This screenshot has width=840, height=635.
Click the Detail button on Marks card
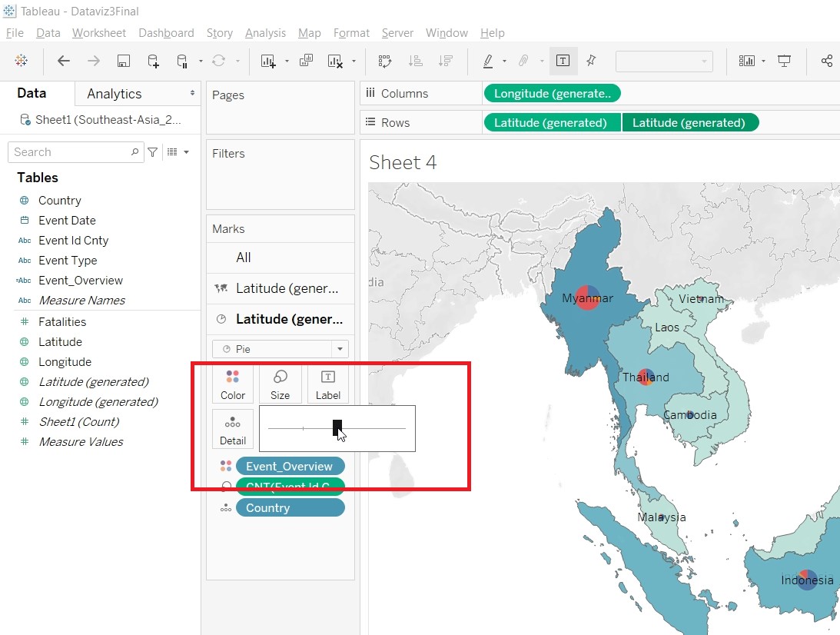tap(233, 430)
